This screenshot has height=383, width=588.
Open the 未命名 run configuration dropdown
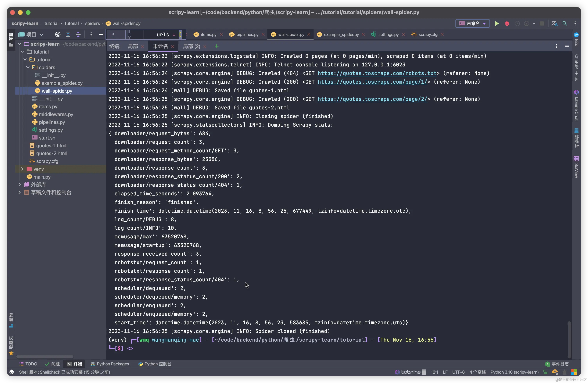tap(472, 23)
